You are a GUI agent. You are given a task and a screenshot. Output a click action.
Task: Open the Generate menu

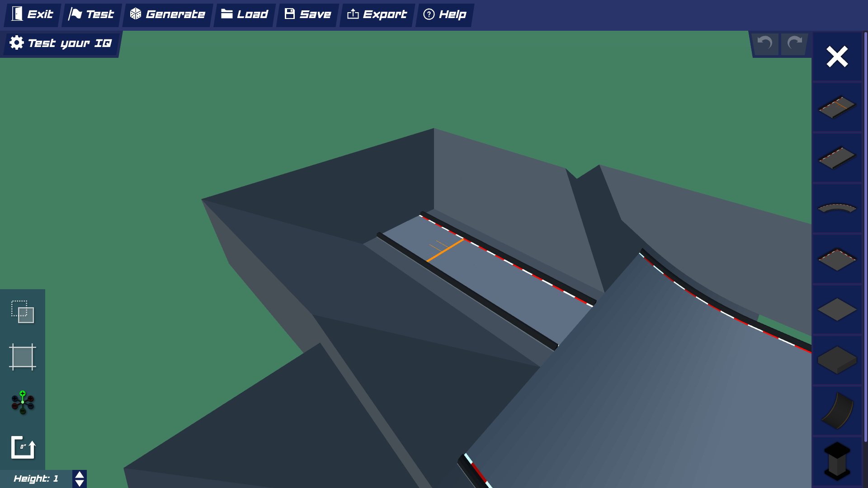tap(168, 14)
